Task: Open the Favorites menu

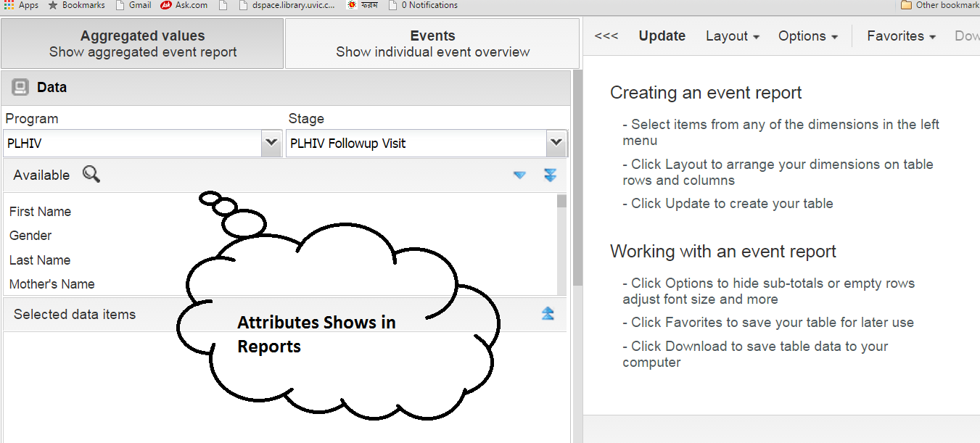Action: [902, 36]
